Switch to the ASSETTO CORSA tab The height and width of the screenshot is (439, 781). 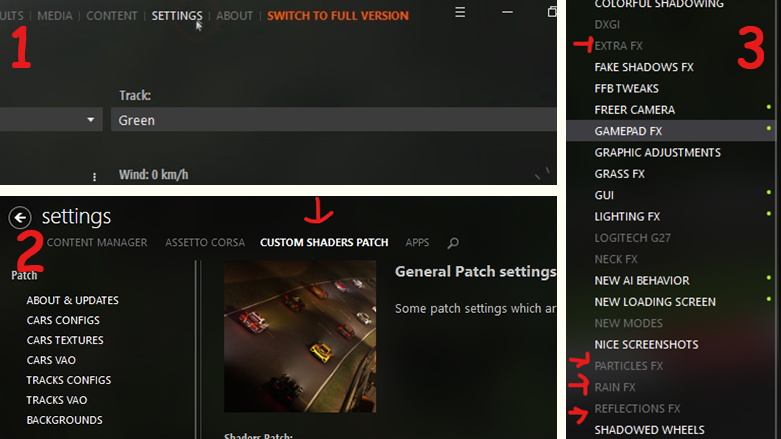point(205,243)
